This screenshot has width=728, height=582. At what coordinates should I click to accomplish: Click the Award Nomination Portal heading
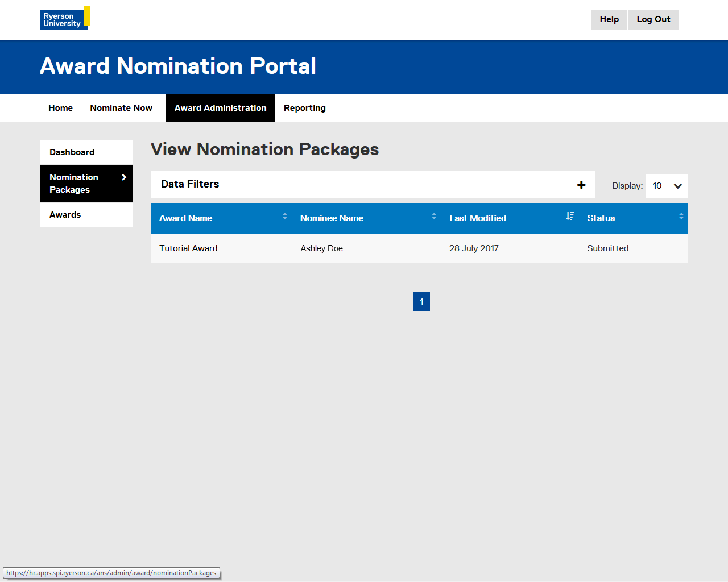[178, 66]
